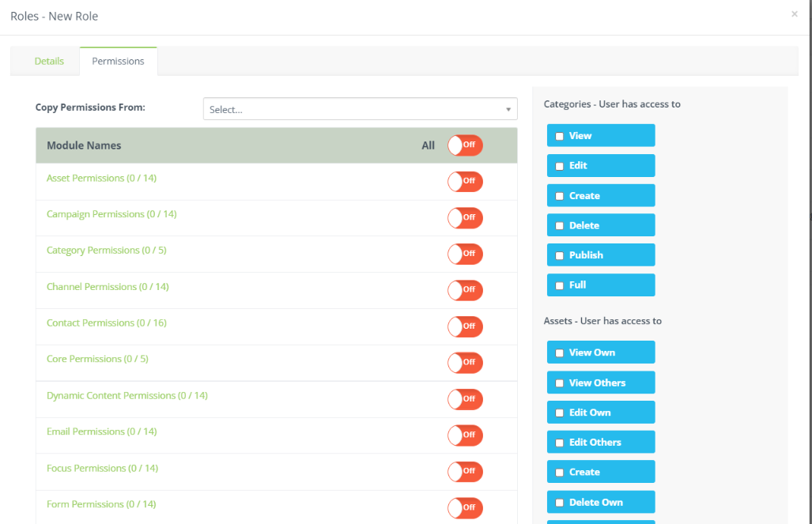Enable the Contact Permissions switch

point(464,326)
